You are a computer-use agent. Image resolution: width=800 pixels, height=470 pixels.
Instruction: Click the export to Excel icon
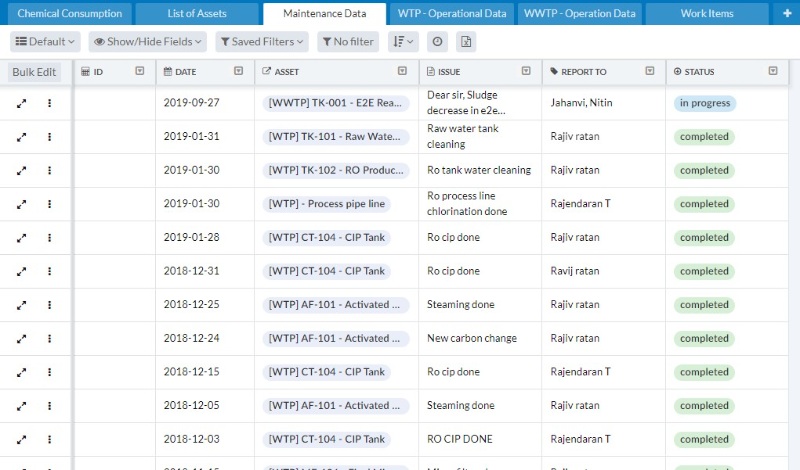tap(466, 42)
